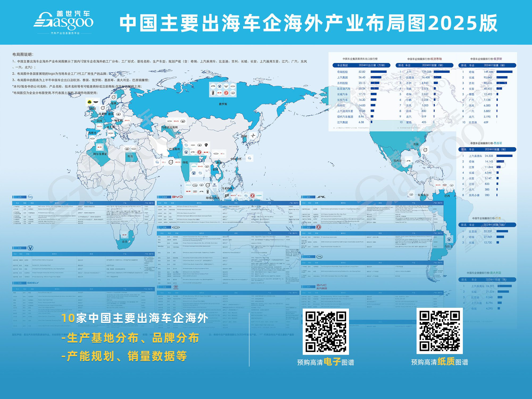The height and width of the screenshot is (399, 532).
Task: Click the -生产基地分布、品牌分布 line
Action: click(130, 338)
